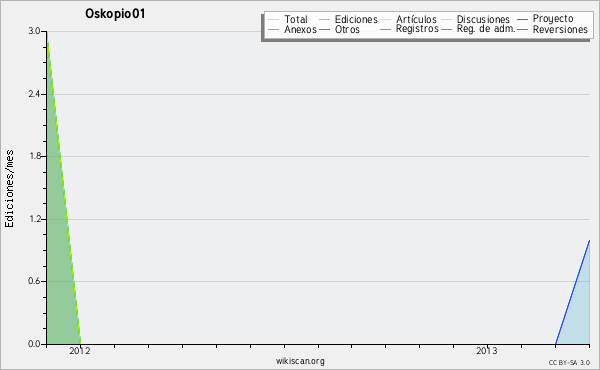
Task: Click the 2012 x-axis label
Action: pyautogui.click(x=80, y=350)
